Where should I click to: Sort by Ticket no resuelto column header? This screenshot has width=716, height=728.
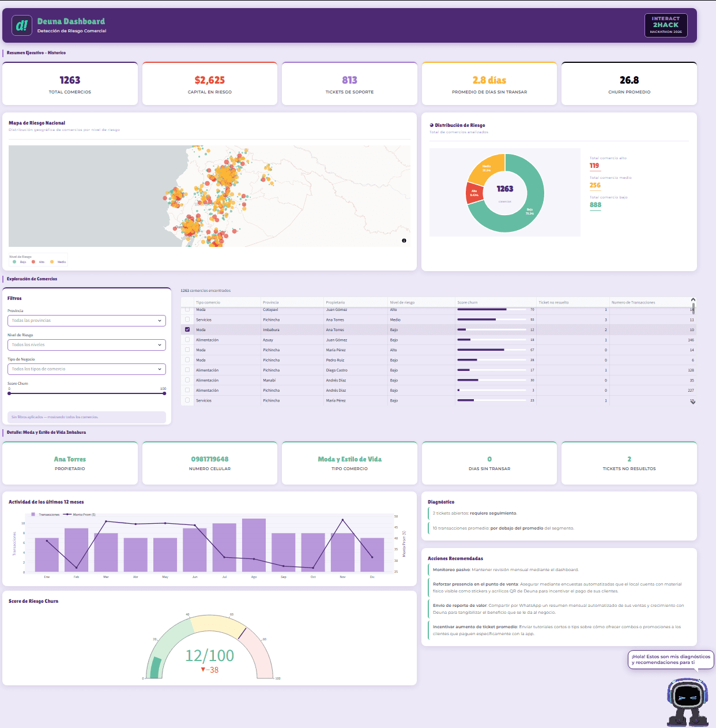(x=572, y=302)
